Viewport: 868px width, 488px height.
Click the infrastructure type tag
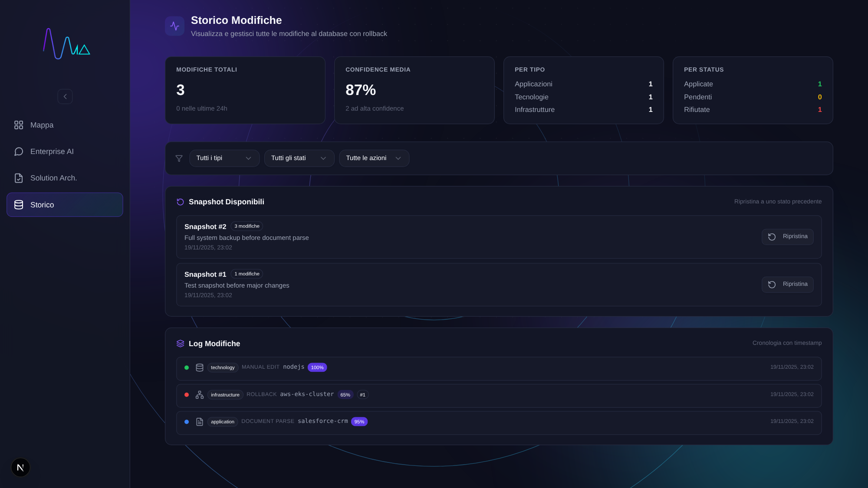pyautogui.click(x=225, y=395)
